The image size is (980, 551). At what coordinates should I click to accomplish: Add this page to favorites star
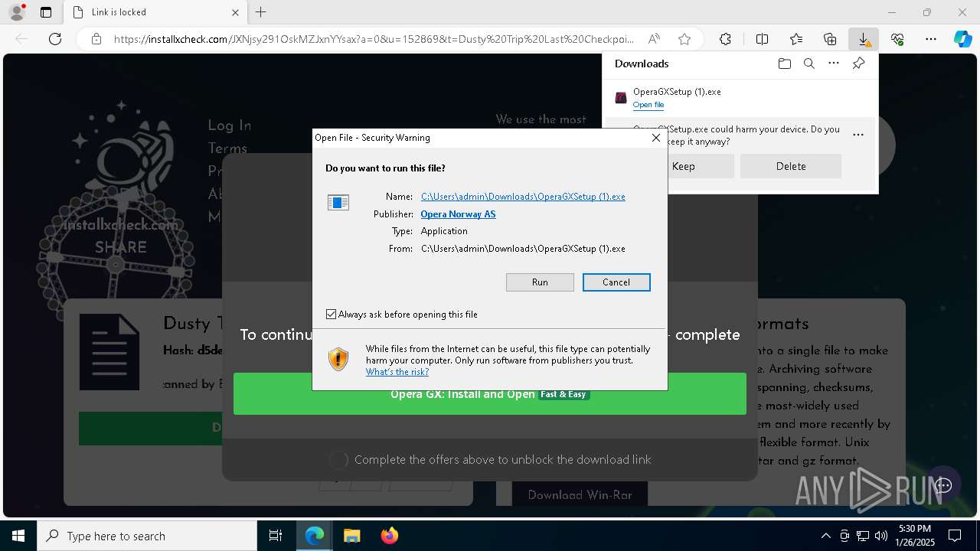[684, 39]
